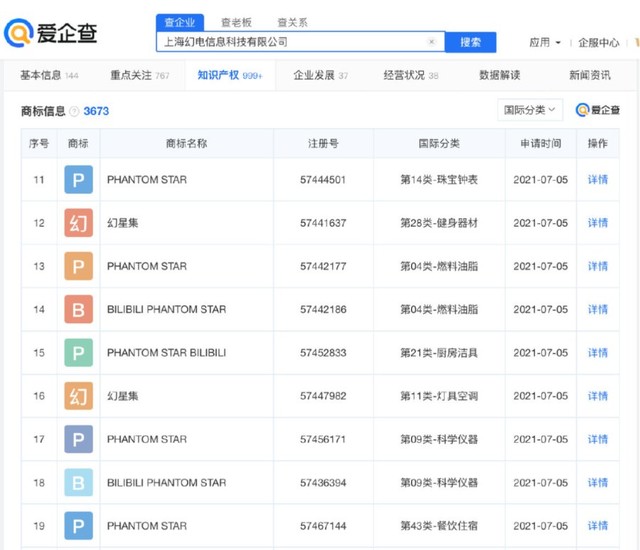The width and height of the screenshot is (640, 550).
Task: Open the 新闻资讯 tab
Action: point(590,75)
